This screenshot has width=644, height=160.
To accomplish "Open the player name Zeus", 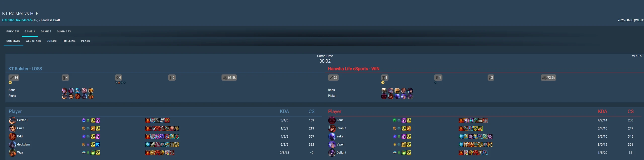I will coord(340,120).
